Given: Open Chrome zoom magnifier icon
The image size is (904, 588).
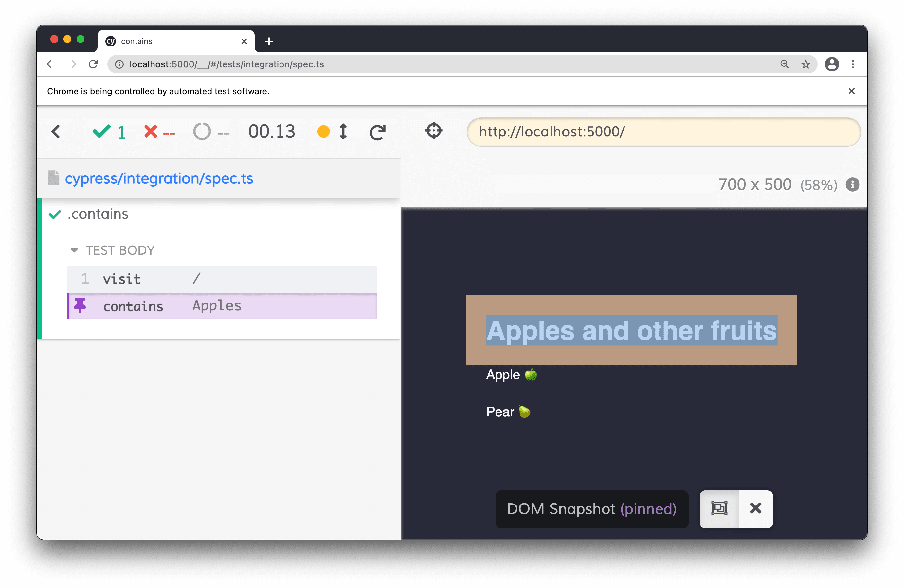Looking at the screenshot, I should click(x=784, y=64).
